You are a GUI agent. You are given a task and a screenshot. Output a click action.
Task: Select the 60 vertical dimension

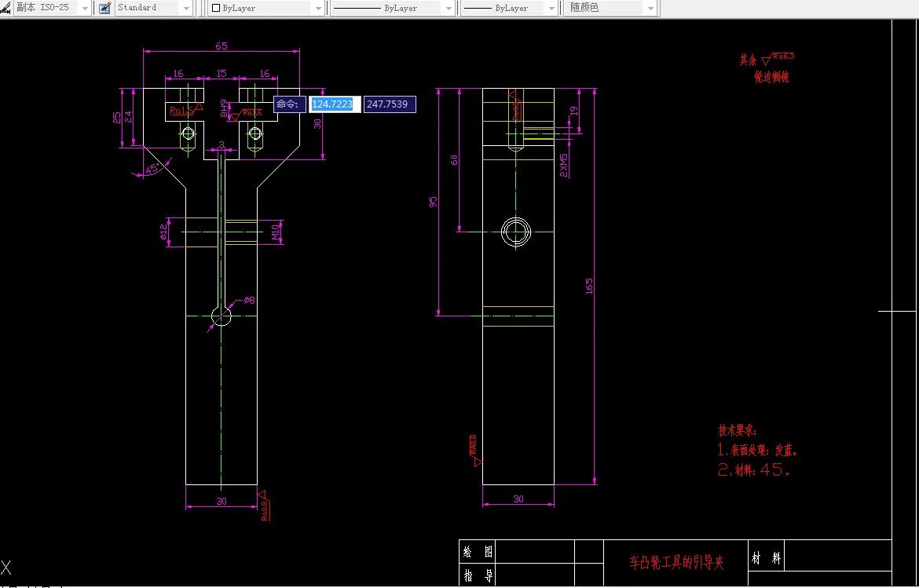(454, 160)
